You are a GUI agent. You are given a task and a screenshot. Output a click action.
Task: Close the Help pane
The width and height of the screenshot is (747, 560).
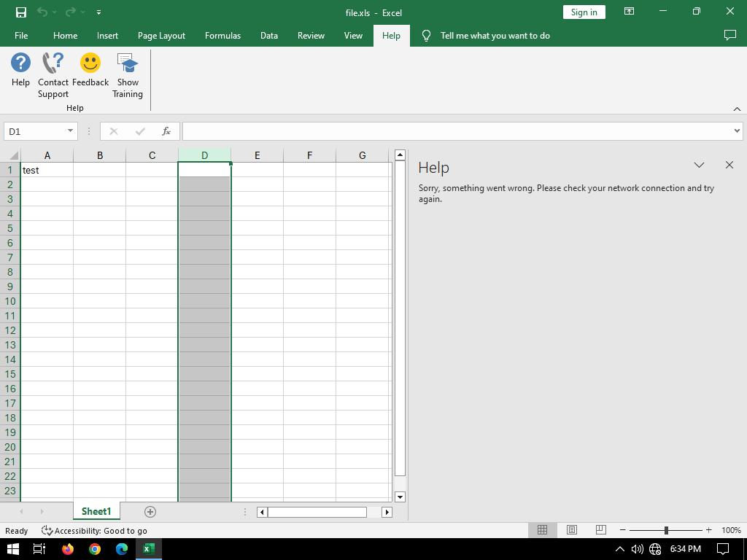(729, 166)
